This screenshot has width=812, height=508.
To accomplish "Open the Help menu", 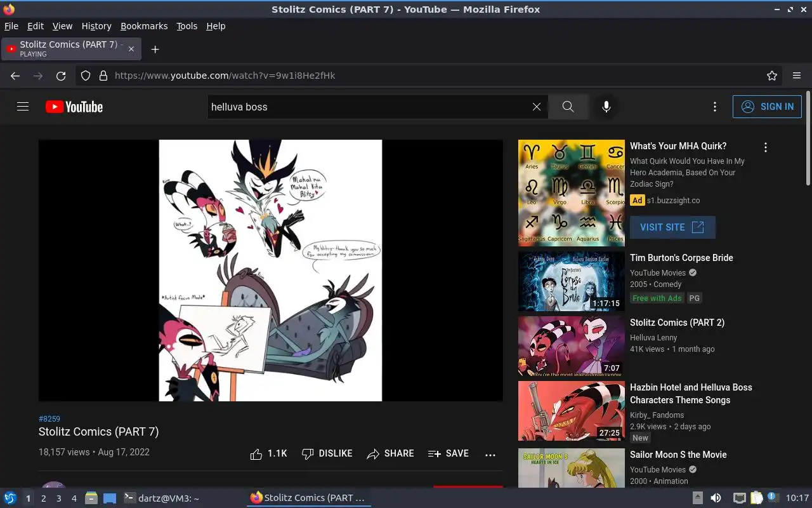I will (216, 26).
